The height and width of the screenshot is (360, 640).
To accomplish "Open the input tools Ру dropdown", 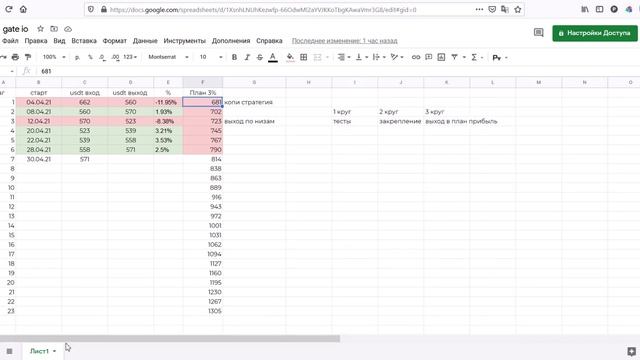I will pyautogui.click(x=500, y=58).
